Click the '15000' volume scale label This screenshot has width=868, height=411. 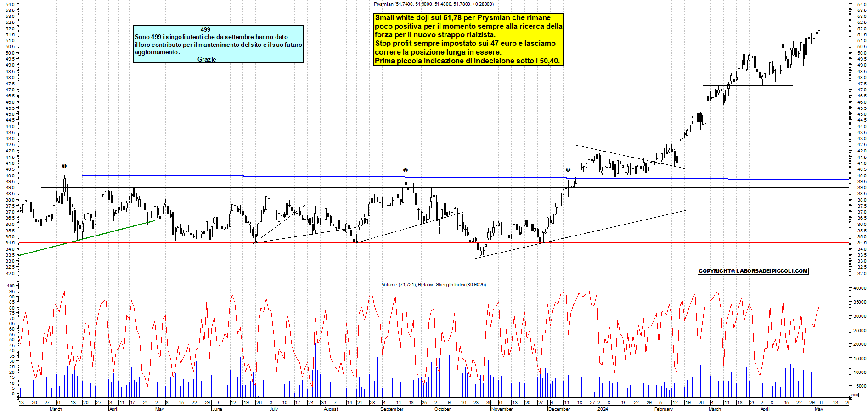point(860,358)
